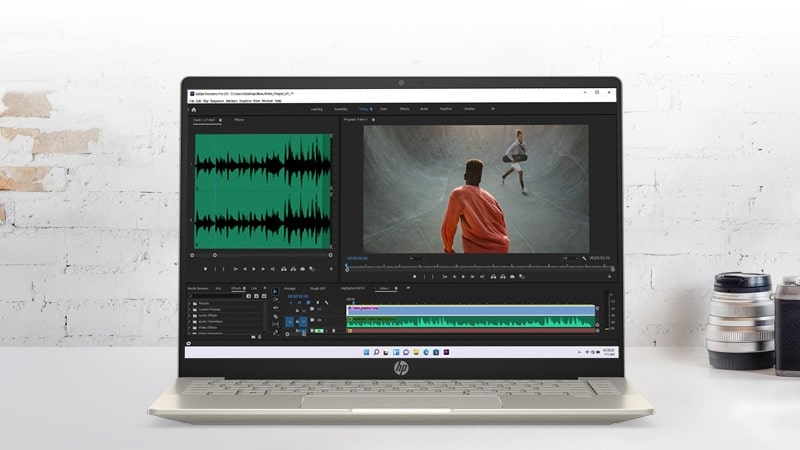Play the clip in Source monitor
The image size is (800, 450).
point(254,269)
